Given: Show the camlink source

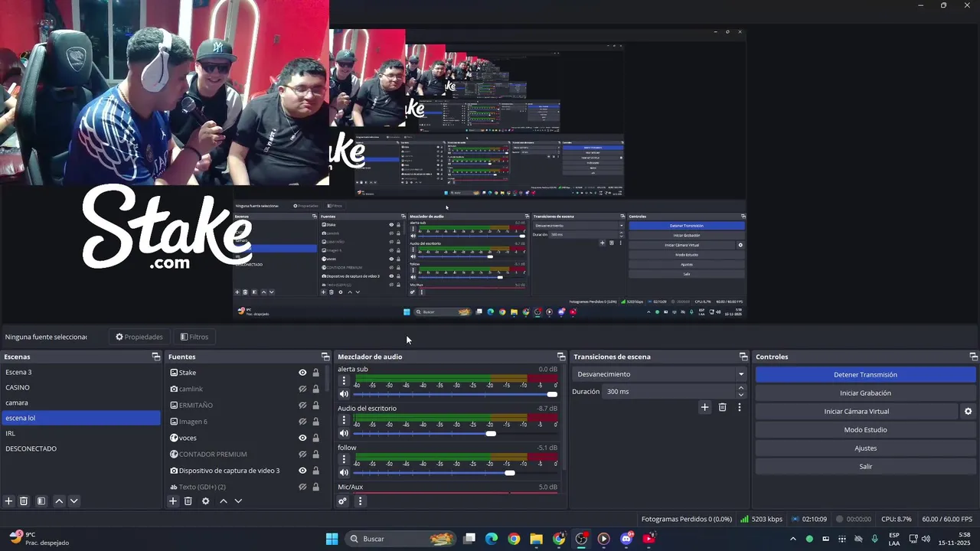Looking at the screenshot, I should coord(302,389).
